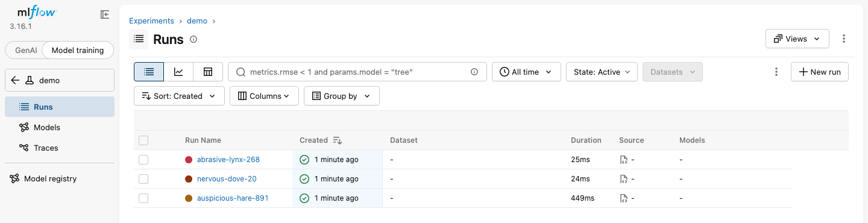
Task: Click the source icon for nervous-dove-20 row
Action: (624, 179)
